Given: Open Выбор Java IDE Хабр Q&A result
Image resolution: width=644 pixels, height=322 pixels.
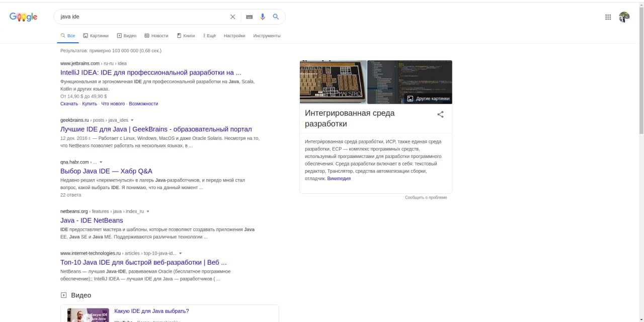Looking at the screenshot, I should tap(106, 171).
